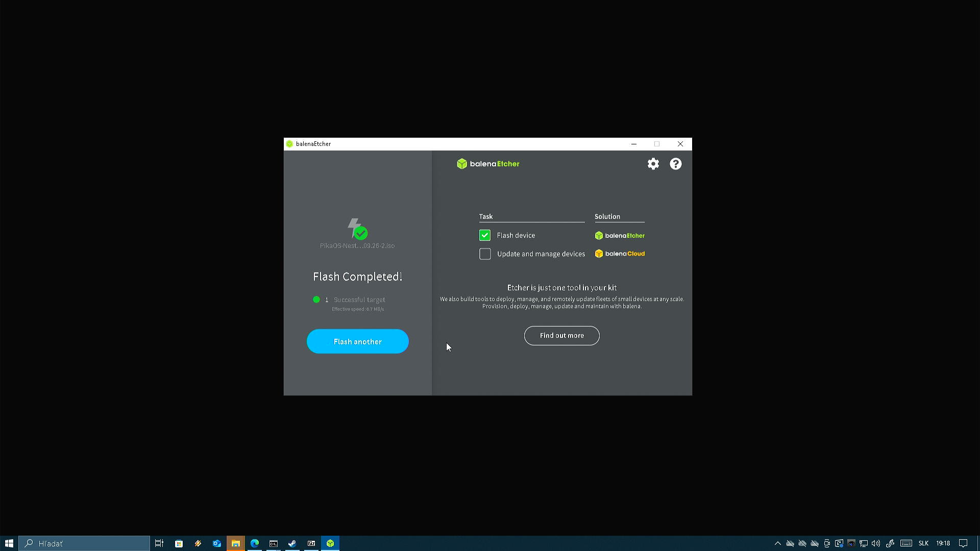This screenshot has height=551, width=980.
Task: Expand hidden system tray icons chevron
Action: tap(778, 543)
